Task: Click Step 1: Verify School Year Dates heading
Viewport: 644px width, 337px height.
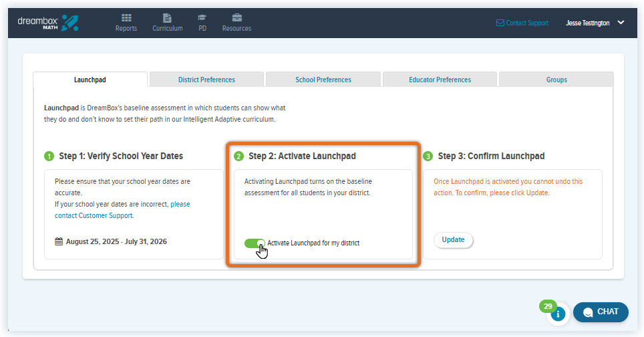Action: coord(121,156)
